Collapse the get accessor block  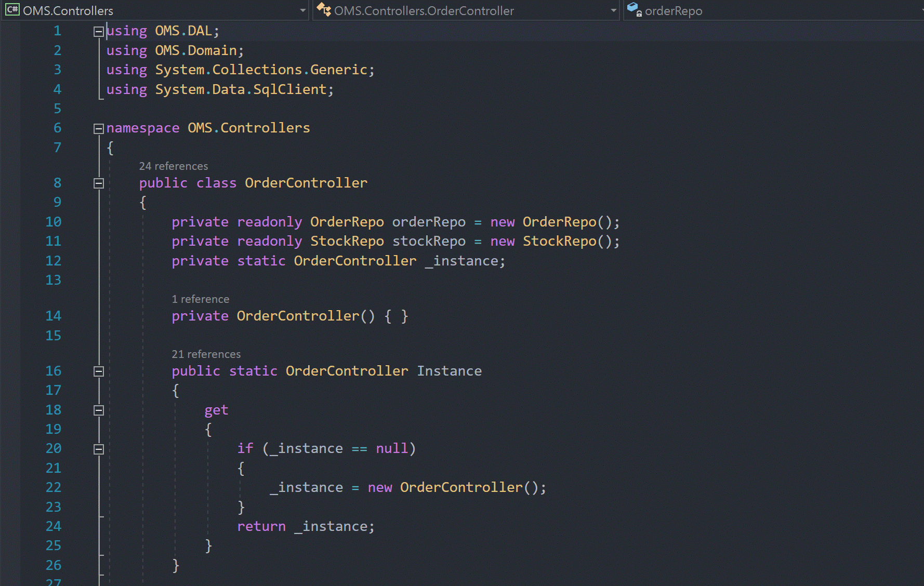click(x=98, y=410)
